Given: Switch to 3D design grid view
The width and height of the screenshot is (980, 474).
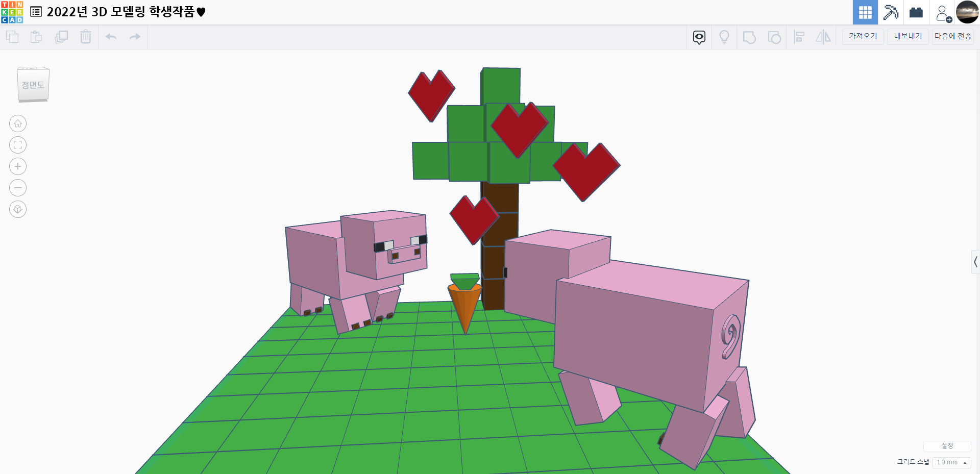Looking at the screenshot, I should tap(865, 12).
